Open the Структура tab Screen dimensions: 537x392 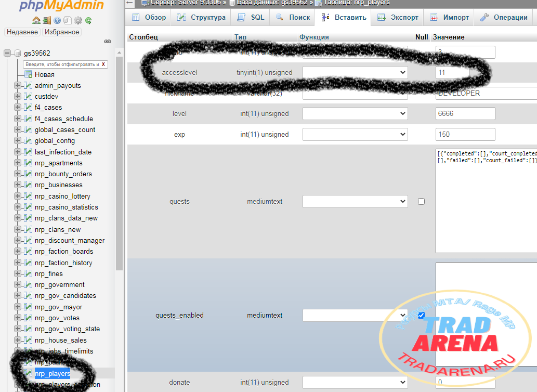[x=201, y=18]
